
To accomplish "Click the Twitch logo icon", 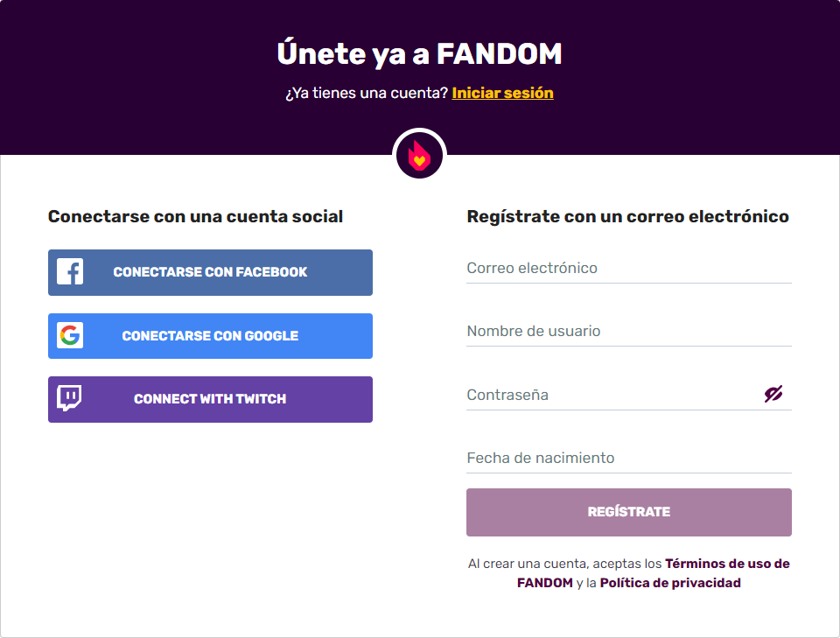I will pos(70,399).
